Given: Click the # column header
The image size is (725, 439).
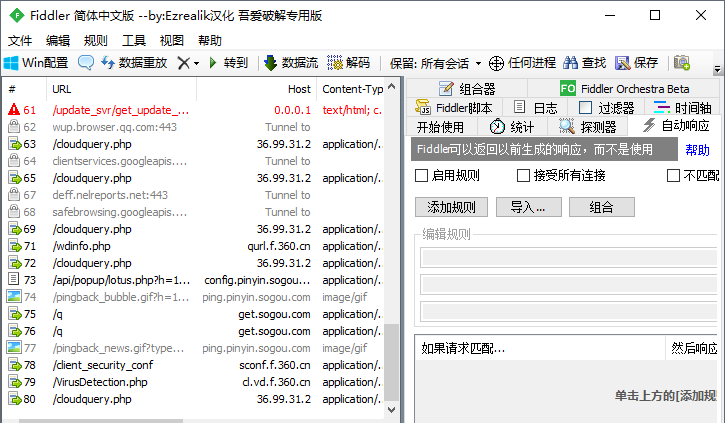Looking at the screenshot, I should [24, 89].
